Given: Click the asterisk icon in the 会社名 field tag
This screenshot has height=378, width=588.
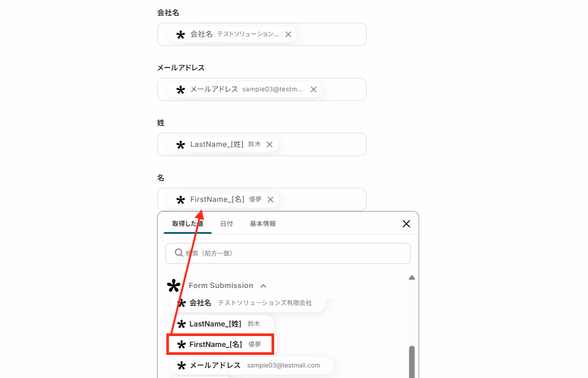Looking at the screenshot, I should (x=180, y=35).
